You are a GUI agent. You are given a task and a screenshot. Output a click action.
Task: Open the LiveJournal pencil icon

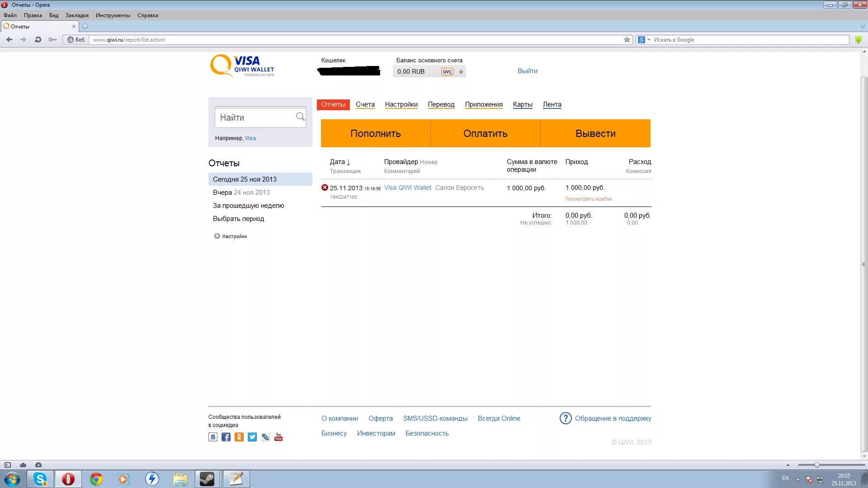point(265,437)
